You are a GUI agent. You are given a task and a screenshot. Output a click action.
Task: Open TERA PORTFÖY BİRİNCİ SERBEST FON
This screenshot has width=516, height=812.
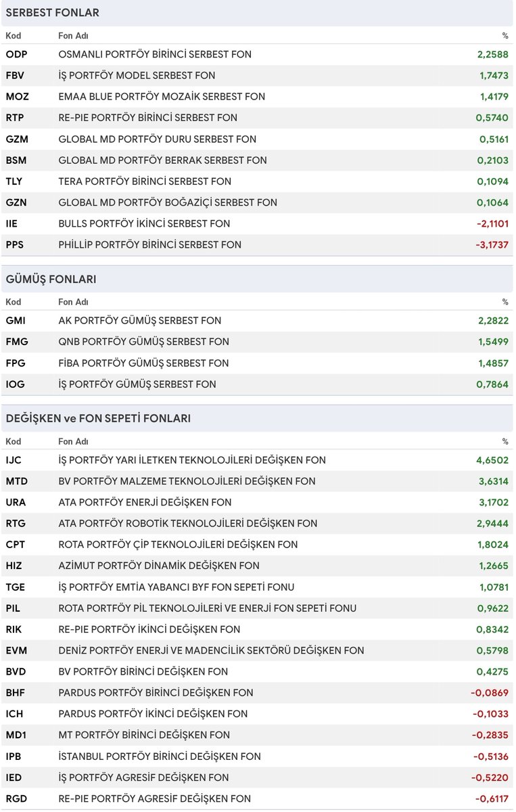[x=145, y=181]
